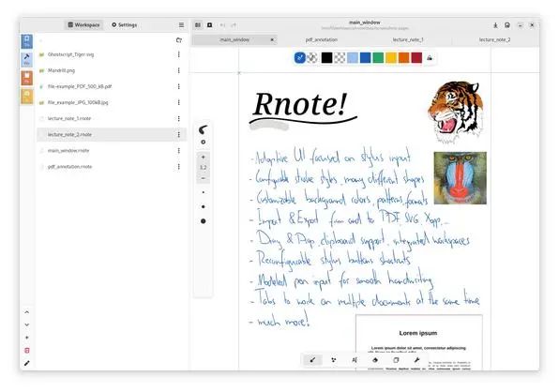559x392 pixels.
Task: Open options menu for Mandrill.png
Action: (178, 70)
